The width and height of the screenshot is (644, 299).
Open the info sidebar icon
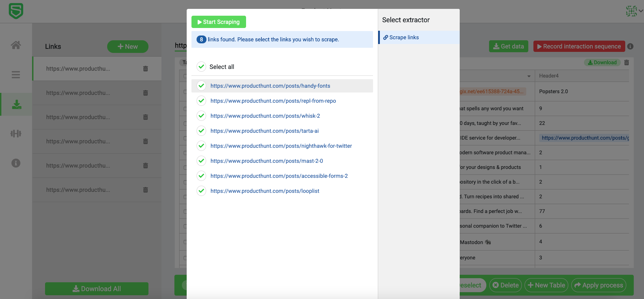point(16,163)
